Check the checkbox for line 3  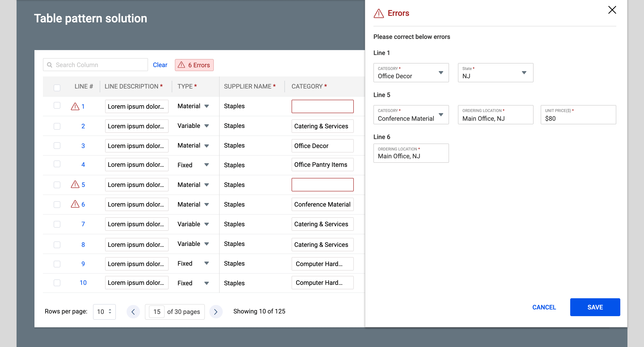click(x=57, y=146)
